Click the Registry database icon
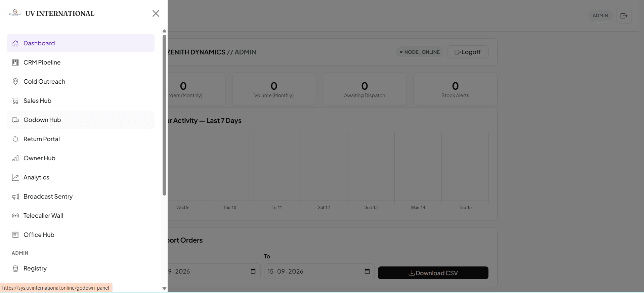The image size is (644, 293). (x=15, y=268)
